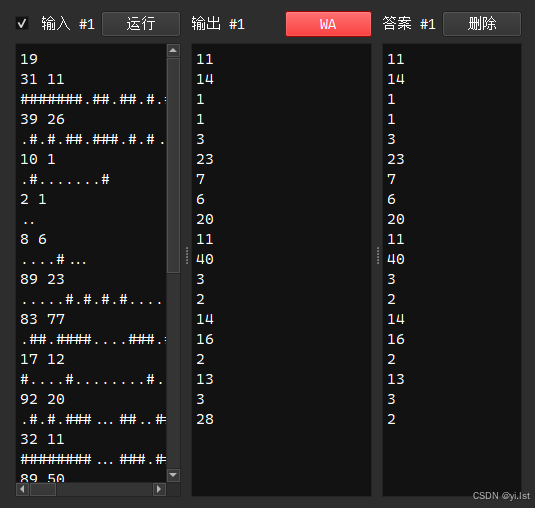Click the output value '23'
535x508 pixels.
tap(205, 159)
